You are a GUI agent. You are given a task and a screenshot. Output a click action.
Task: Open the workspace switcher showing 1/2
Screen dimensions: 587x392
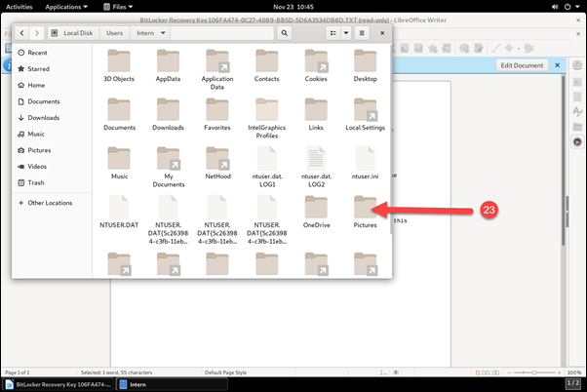[x=573, y=383]
